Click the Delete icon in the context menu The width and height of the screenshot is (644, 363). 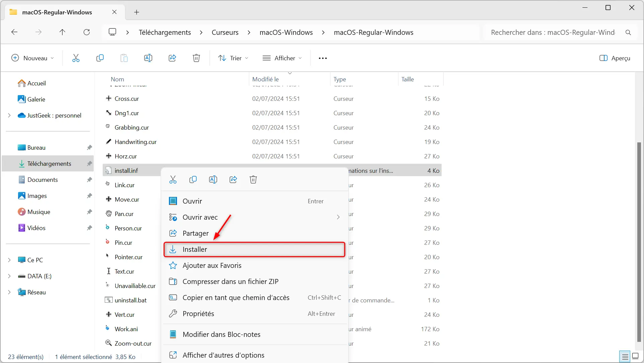[253, 179]
